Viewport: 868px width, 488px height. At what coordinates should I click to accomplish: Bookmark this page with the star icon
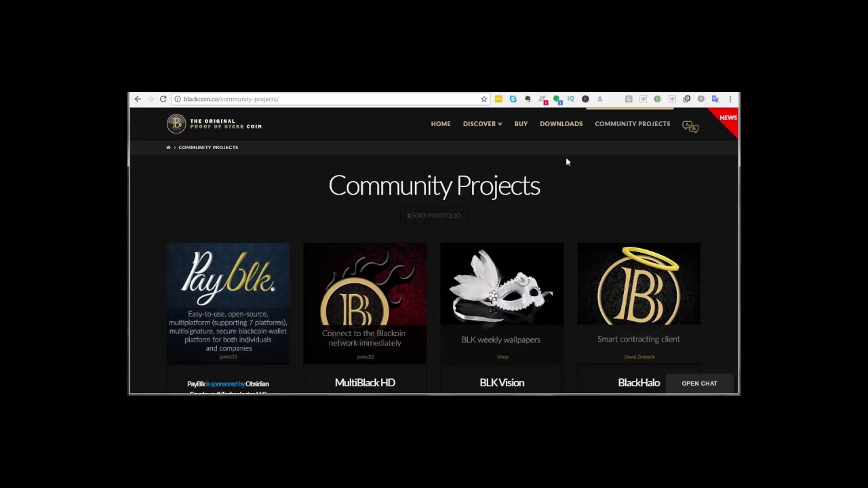point(484,99)
